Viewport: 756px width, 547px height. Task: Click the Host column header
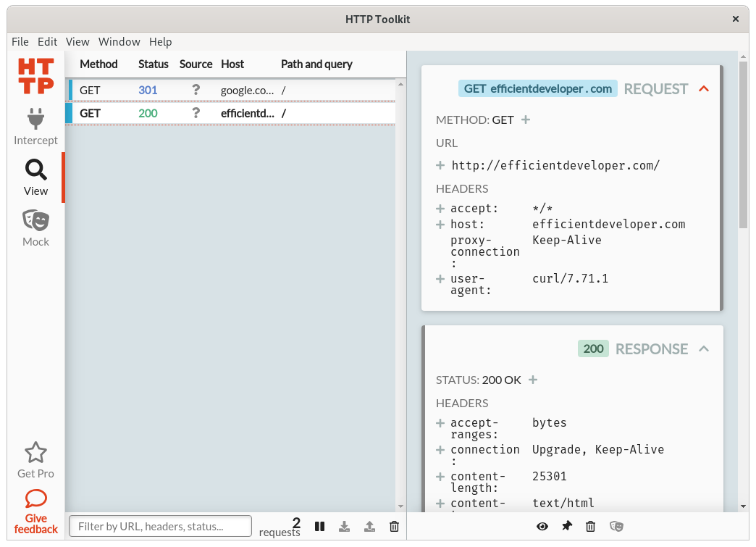pyautogui.click(x=232, y=64)
